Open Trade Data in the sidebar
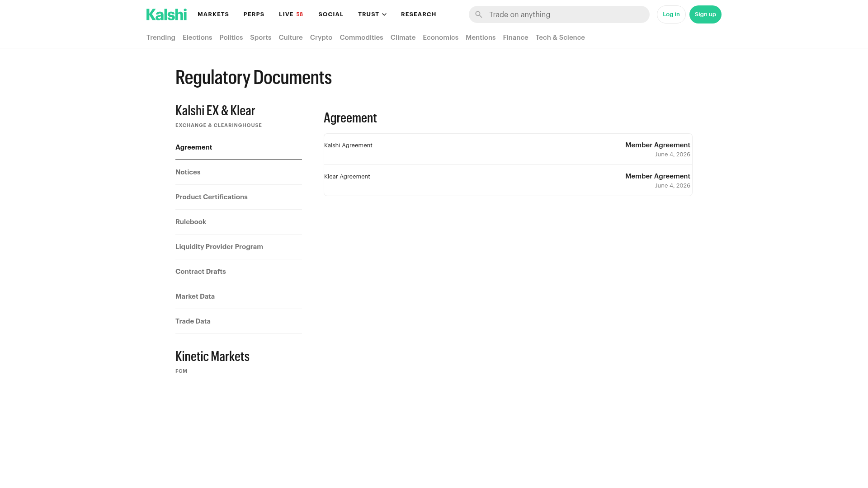The height and width of the screenshot is (488, 868). [x=239, y=321]
